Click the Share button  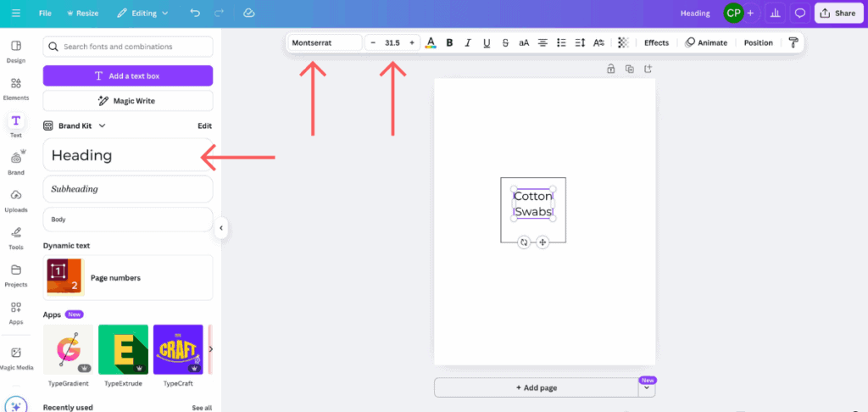(838, 14)
